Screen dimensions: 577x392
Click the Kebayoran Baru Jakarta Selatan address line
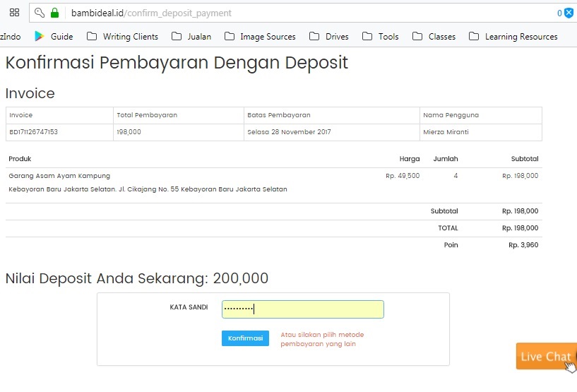tap(148, 189)
